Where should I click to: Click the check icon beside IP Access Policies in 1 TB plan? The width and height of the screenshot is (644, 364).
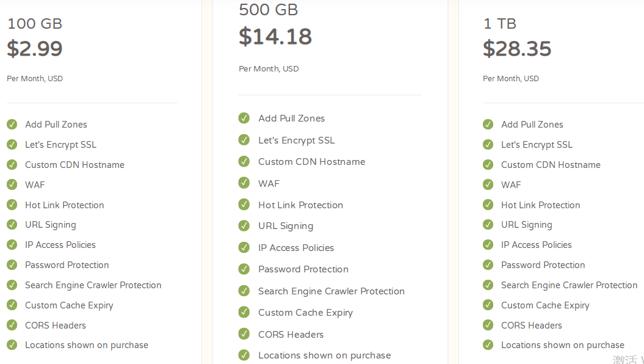point(488,244)
